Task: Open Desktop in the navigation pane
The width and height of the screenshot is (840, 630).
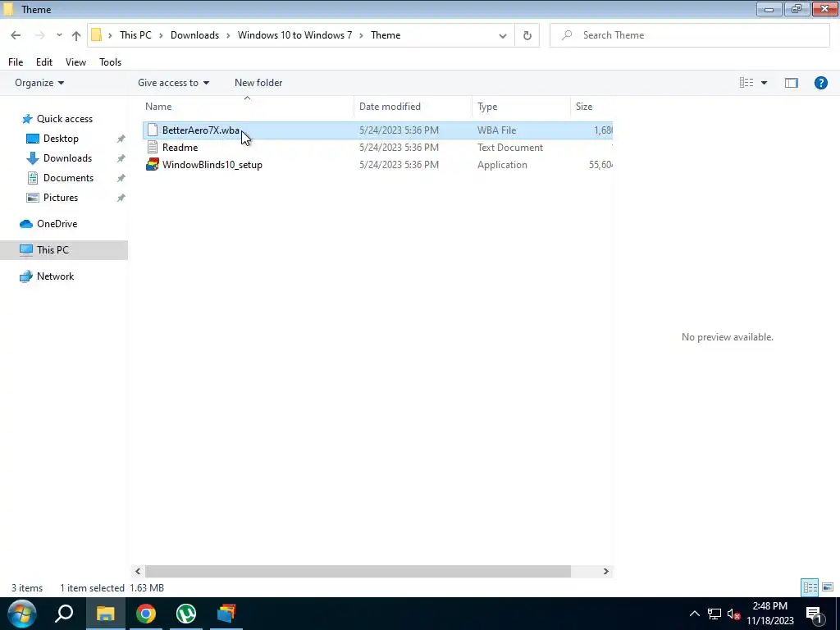Action: point(61,139)
